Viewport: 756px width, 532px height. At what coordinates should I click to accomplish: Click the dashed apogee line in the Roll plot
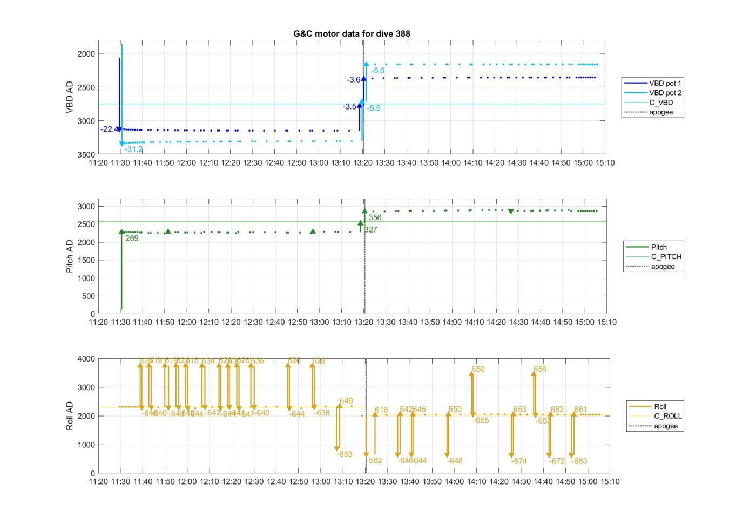click(x=366, y=416)
